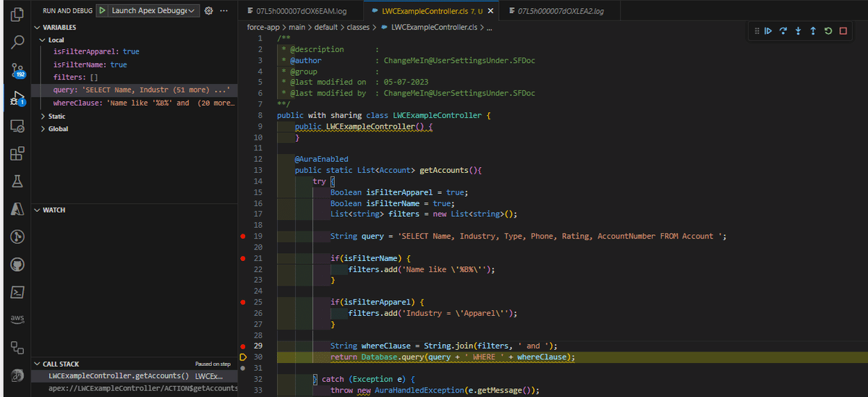Viewport: 868px width, 397px height.
Task: Click the trailing ellipsis breadcrumb
Action: 489,27
